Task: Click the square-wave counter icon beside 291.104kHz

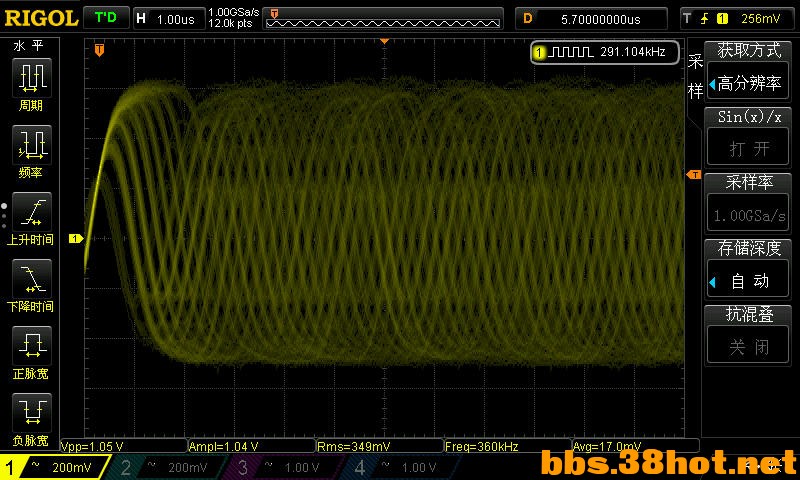Action: 572,52
